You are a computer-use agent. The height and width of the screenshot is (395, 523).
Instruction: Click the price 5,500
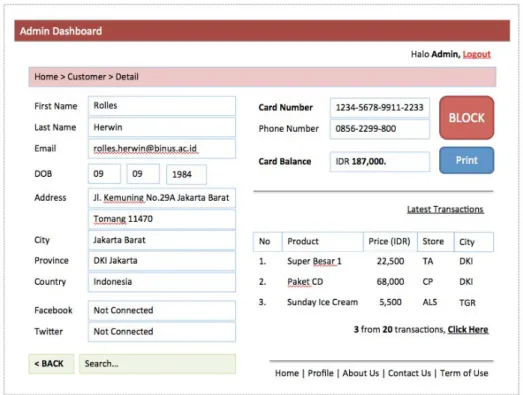coord(390,302)
